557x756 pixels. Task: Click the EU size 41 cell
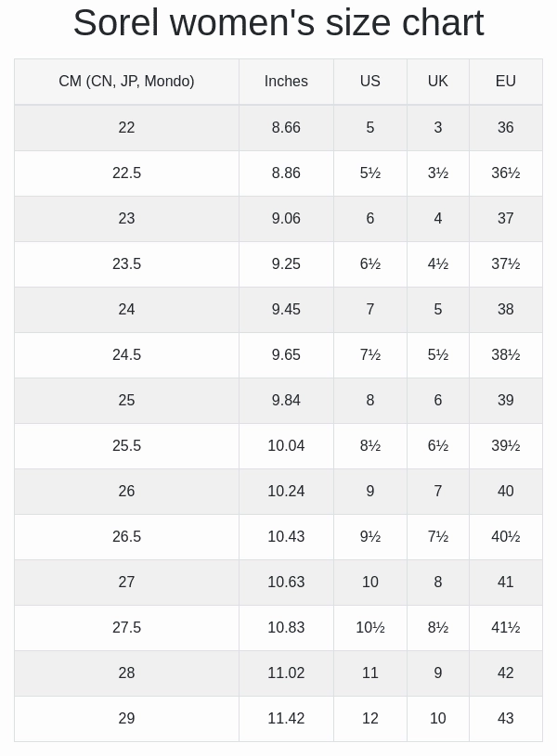coord(505,583)
